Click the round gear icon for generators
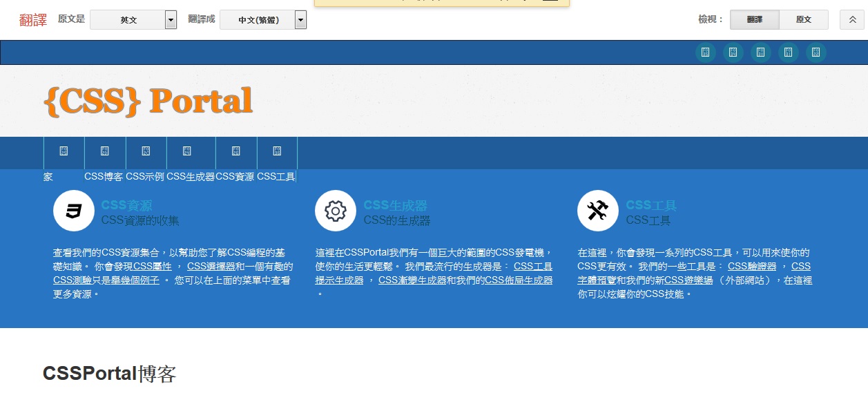Image resolution: width=868 pixels, height=393 pixels. click(x=336, y=211)
